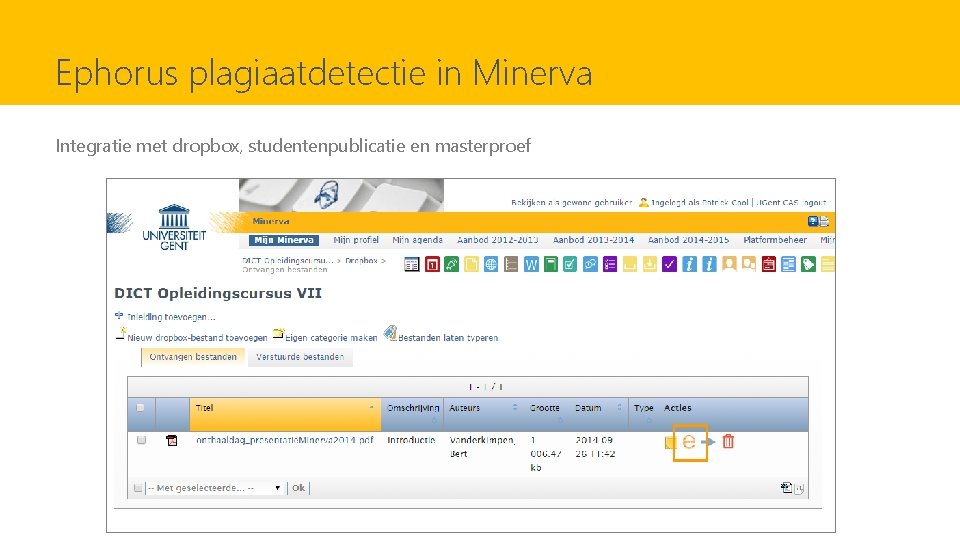Open the blue W wiki icon
Screen dimensions: 960x540
531,264
